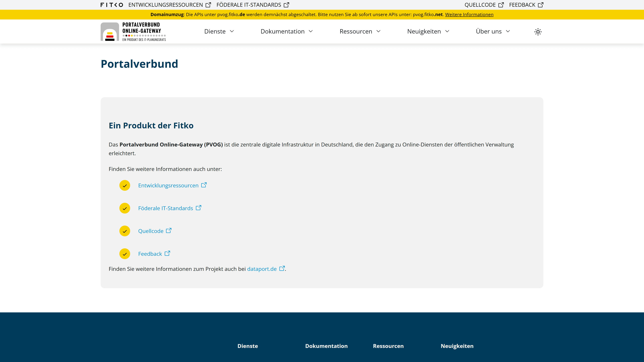The width and height of the screenshot is (644, 362).
Task: Click the yellow checkmark beside Quellcode
Action: click(125, 231)
